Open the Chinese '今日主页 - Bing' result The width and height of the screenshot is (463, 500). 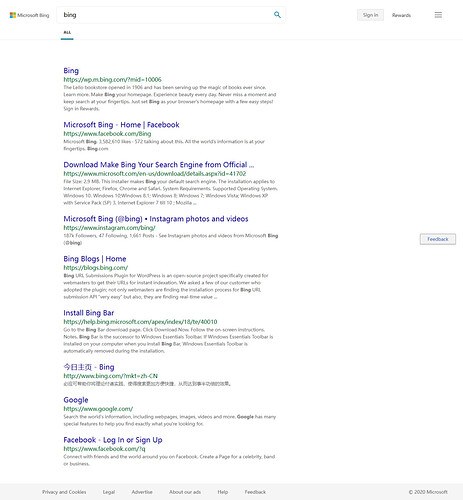[89, 367]
